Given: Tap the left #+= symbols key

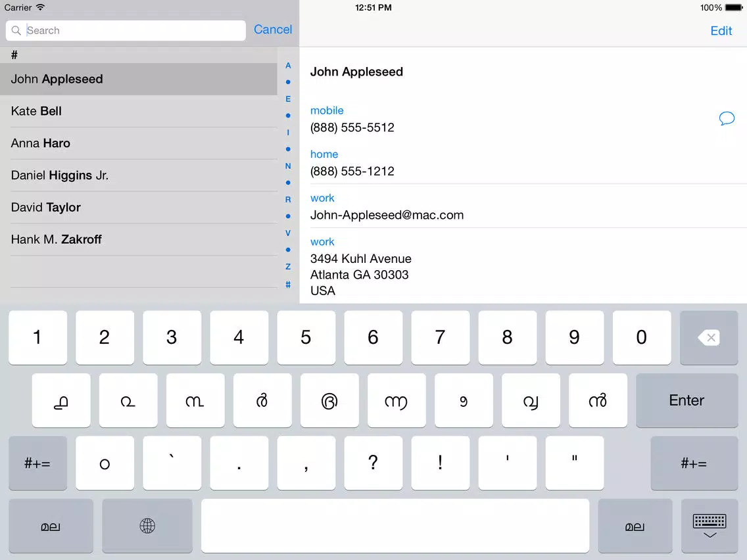Looking at the screenshot, I should 37,463.
